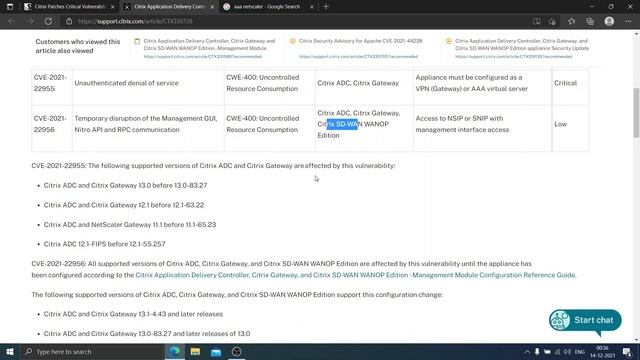The width and height of the screenshot is (640, 360).
Task: Click the scrollbar down arrow
Action: 636,340
